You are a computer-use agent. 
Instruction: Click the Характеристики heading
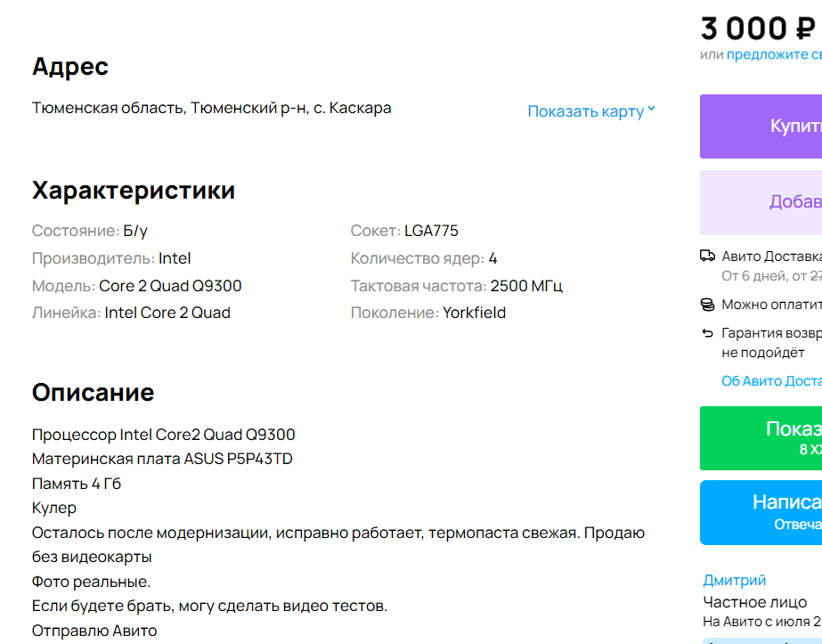[134, 191]
